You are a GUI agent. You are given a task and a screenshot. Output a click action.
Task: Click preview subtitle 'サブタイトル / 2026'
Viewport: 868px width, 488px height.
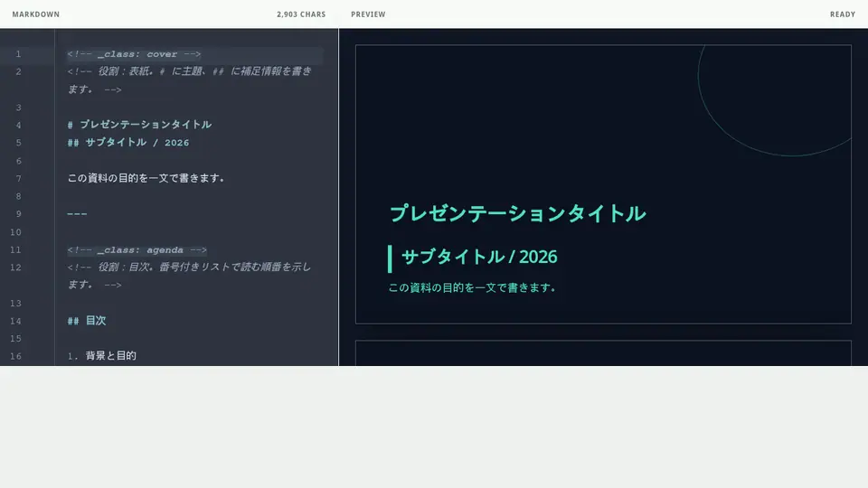click(479, 257)
